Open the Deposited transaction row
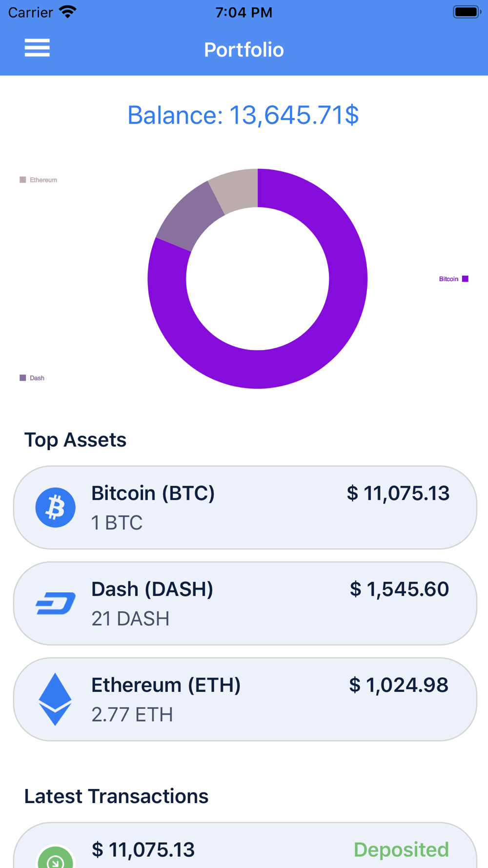The width and height of the screenshot is (488, 868). [x=245, y=846]
